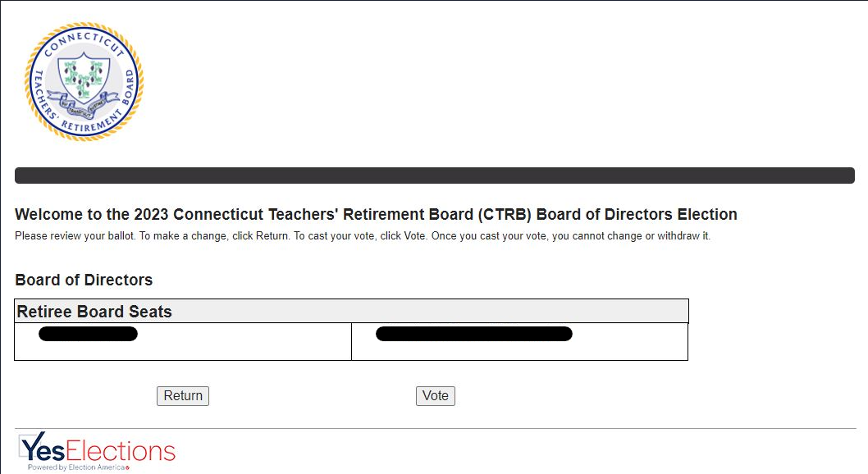Open the YesElections footer logo
The image size is (868, 474).
tap(97, 452)
